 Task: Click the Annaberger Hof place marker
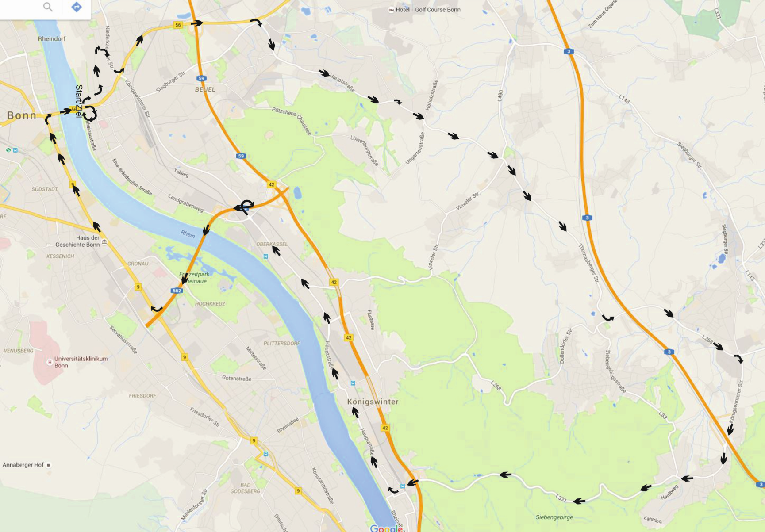49,465
